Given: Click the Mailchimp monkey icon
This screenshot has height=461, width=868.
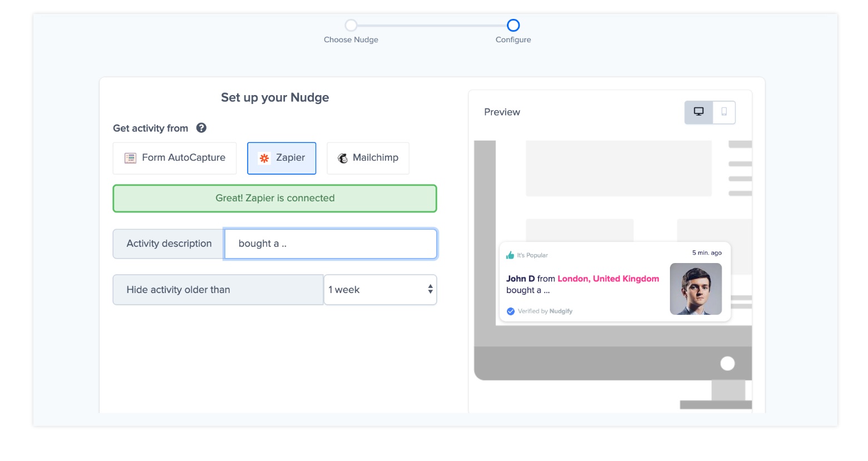Looking at the screenshot, I should pos(343,158).
